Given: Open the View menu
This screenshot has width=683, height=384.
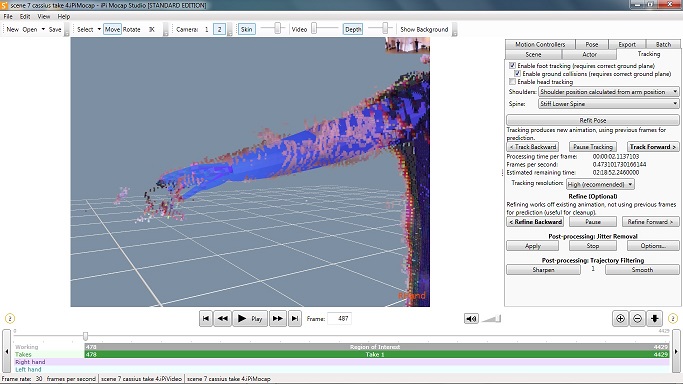Looking at the screenshot, I should coord(44,17).
